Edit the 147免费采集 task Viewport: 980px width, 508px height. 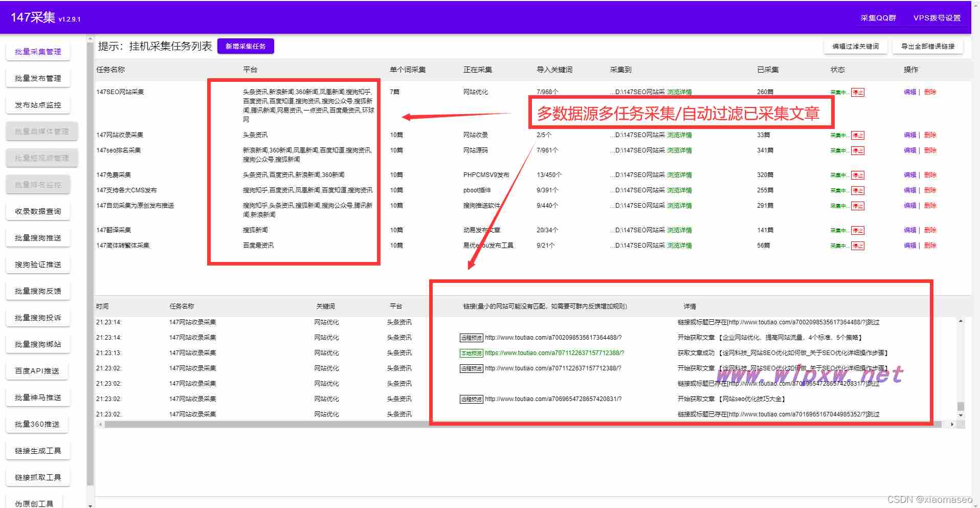point(910,175)
